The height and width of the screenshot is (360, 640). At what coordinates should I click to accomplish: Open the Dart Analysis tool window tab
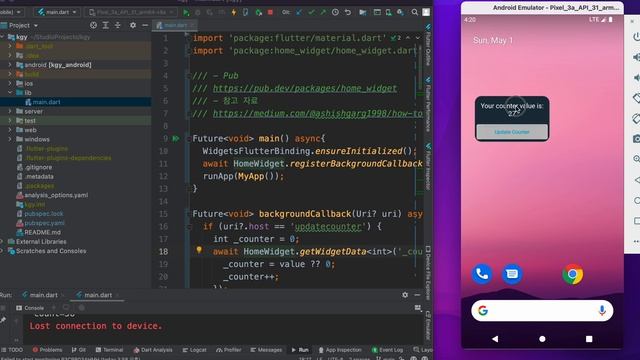coord(153,350)
